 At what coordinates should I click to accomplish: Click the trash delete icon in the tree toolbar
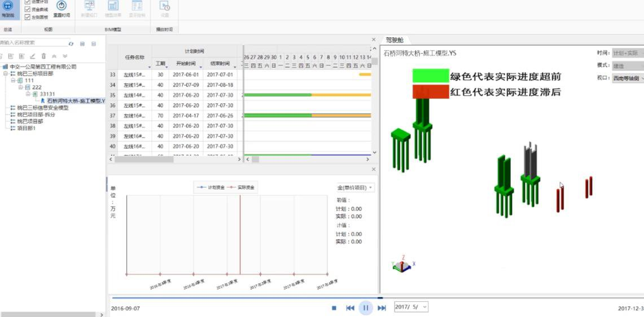pos(43,56)
